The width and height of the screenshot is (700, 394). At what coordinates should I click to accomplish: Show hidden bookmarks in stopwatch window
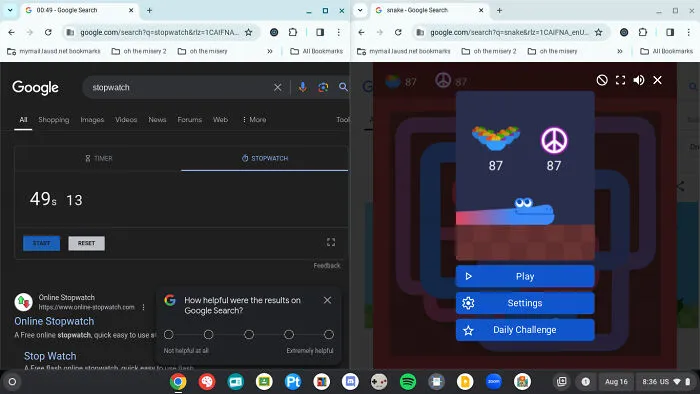coord(270,51)
